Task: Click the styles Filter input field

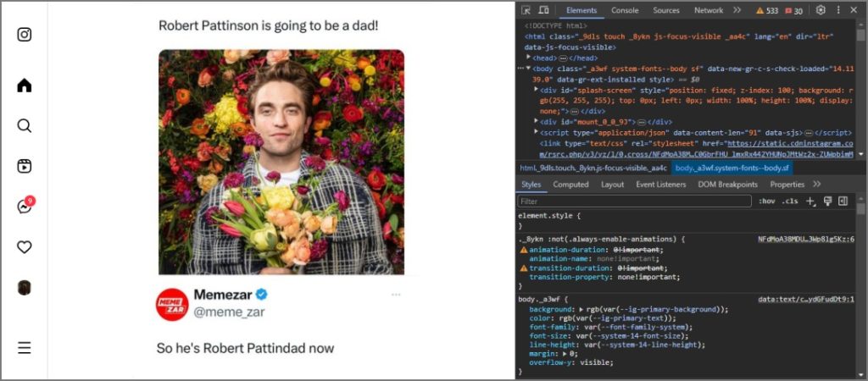Action: (x=634, y=202)
